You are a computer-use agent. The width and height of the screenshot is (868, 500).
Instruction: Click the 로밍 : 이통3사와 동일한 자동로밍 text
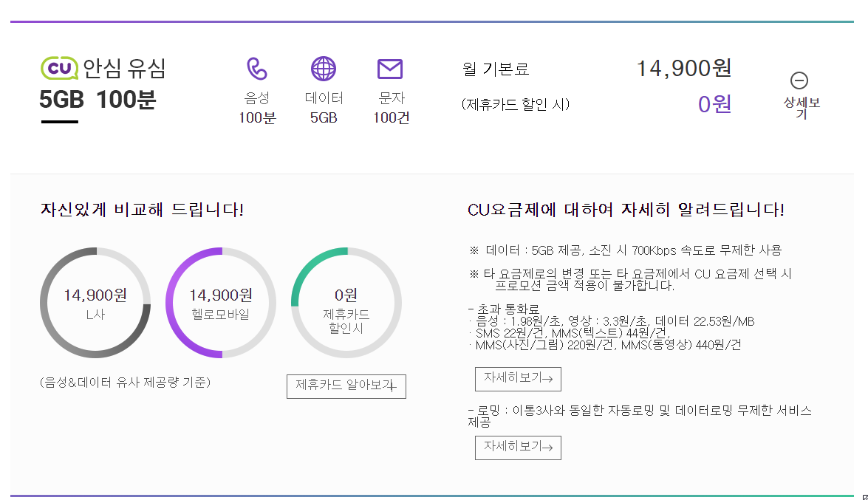(x=640, y=416)
